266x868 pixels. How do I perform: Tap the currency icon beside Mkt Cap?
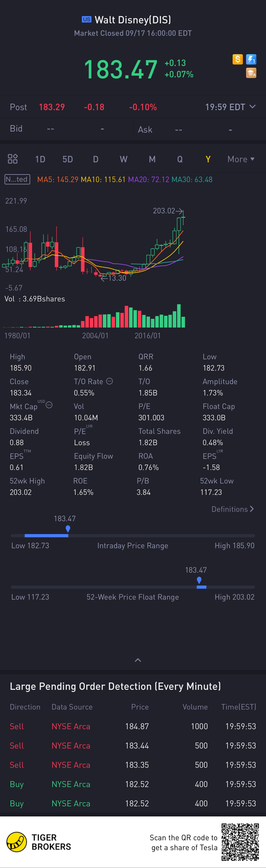49,405
